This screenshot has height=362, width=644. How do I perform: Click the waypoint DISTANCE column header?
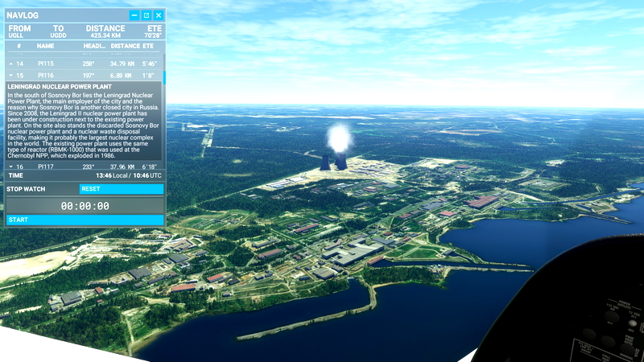(125, 46)
